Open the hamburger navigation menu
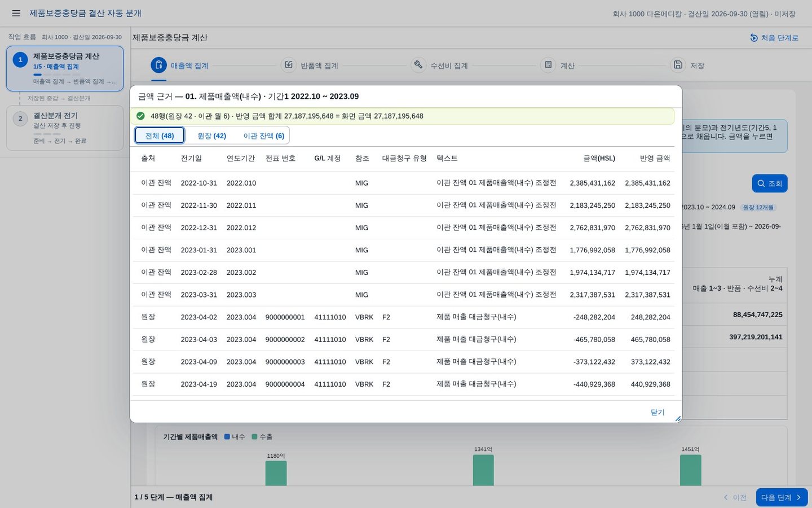The image size is (812, 508). click(16, 13)
